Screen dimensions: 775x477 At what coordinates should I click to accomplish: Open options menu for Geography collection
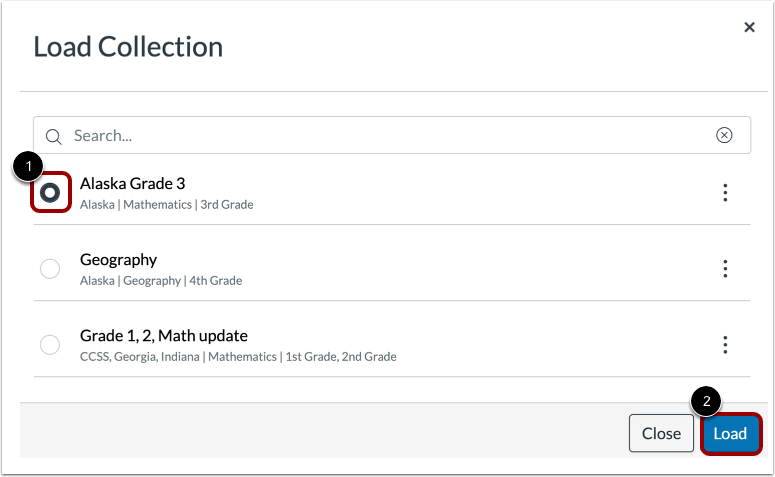[x=725, y=269]
